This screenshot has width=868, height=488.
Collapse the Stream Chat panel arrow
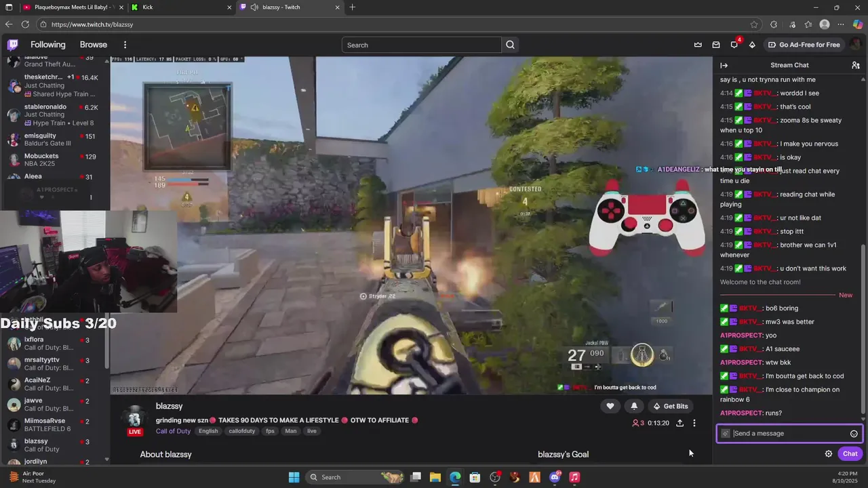click(724, 65)
